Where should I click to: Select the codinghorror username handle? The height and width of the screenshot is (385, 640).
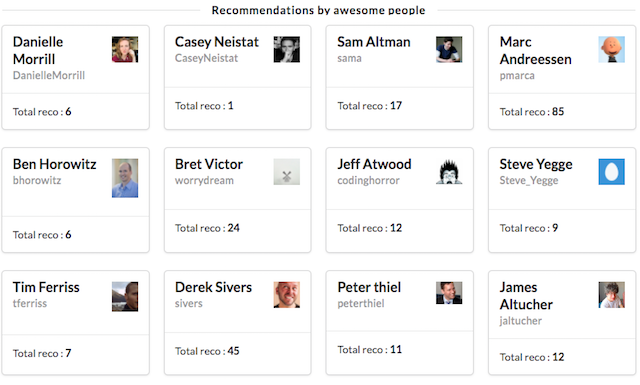[x=368, y=180]
